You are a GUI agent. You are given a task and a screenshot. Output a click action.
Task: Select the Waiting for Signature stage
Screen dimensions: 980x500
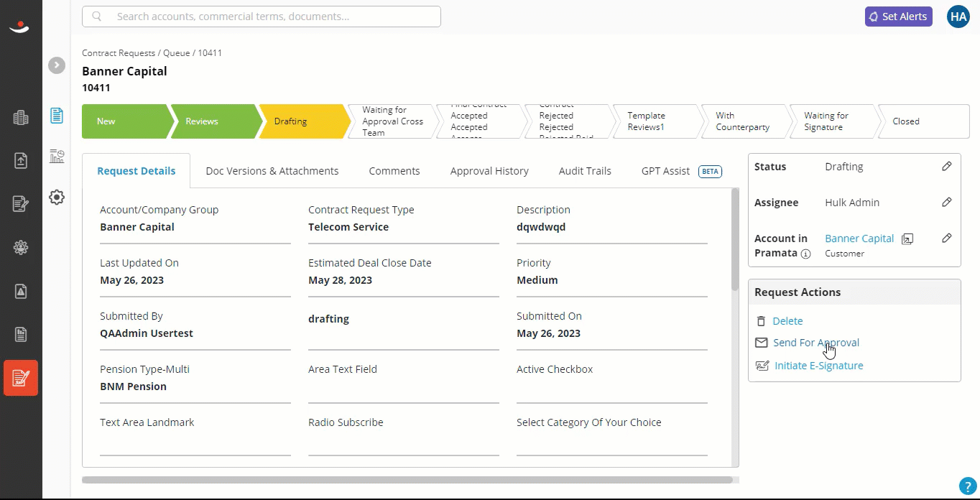tap(834, 121)
